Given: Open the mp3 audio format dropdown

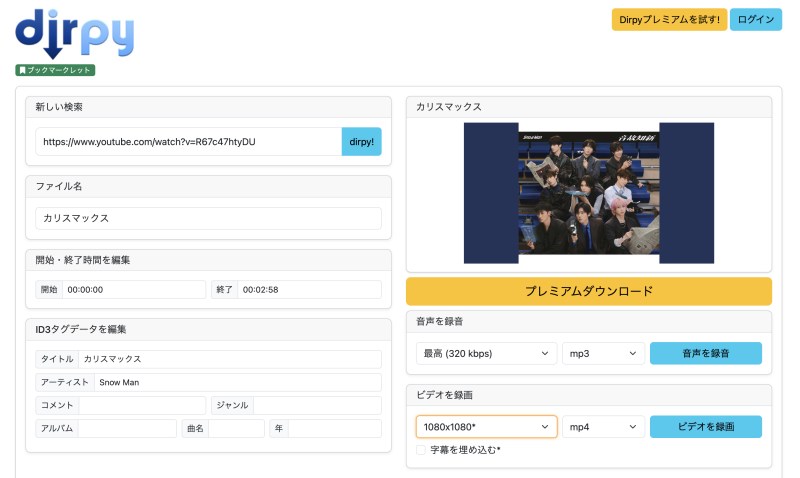Looking at the screenshot, I should pos(603,354).
